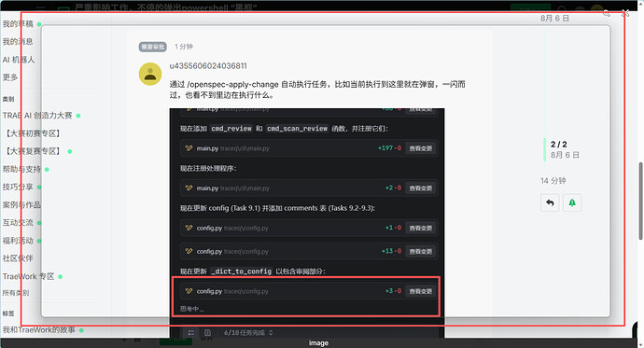Screen dimensions: 644x348
Task: Open the 福利活动 category
Action: [x=18, y=241]
